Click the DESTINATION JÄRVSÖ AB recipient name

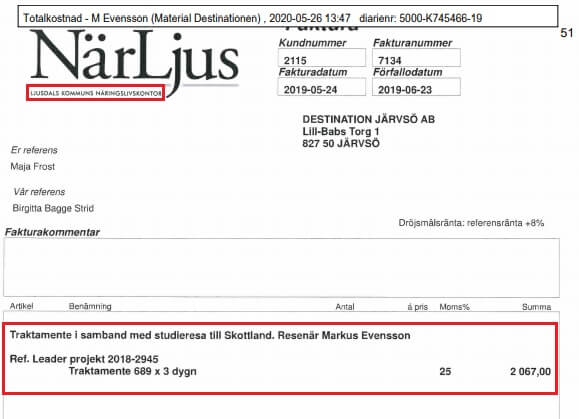tap(369, 119)
